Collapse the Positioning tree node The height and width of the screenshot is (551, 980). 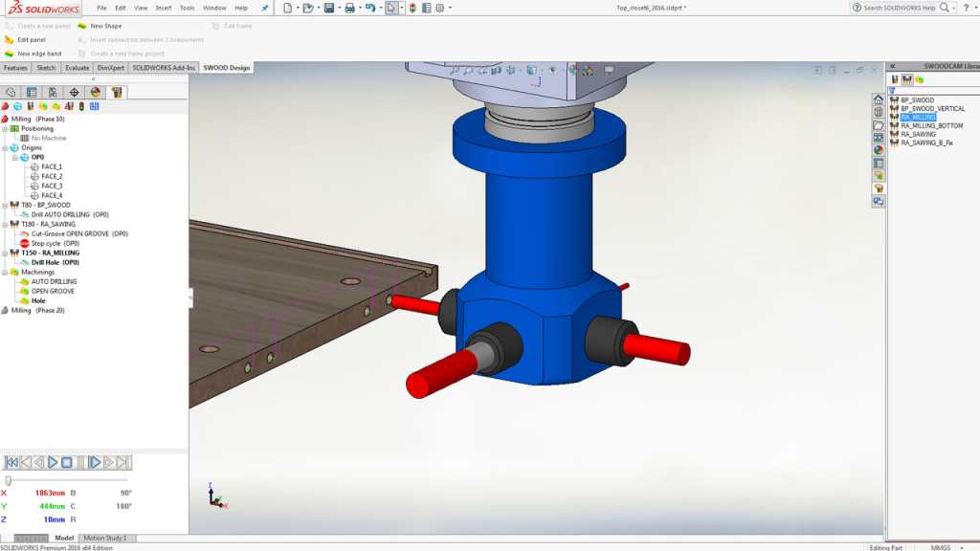(x=5, y=129)
